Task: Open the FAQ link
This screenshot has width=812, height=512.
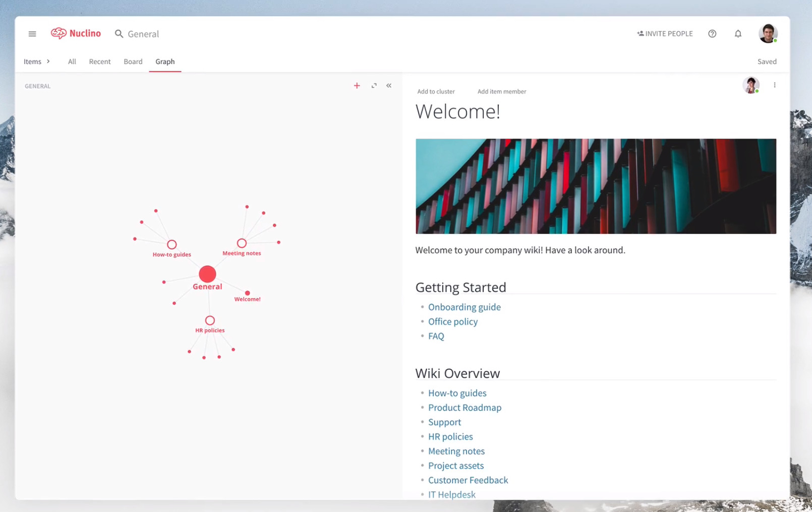Action: (436, 336)
